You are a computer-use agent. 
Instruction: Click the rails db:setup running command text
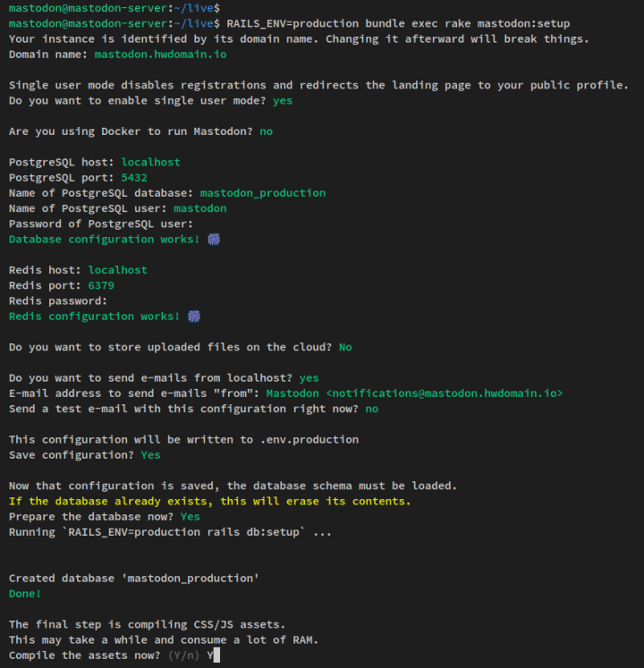click(x=183, y=532)
